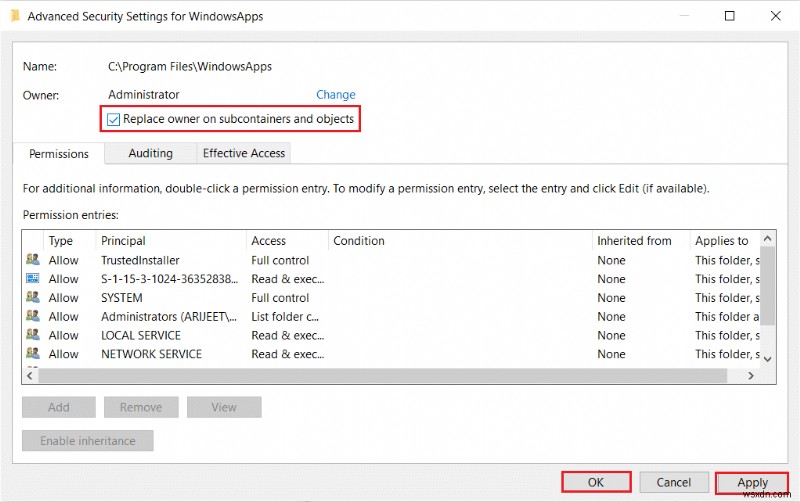Sort by the Access column header
The image size is (800, 502).
pyautogui.click(x=269, y=241)
